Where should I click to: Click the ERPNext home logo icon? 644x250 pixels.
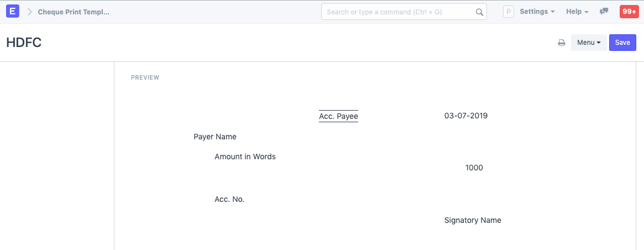[13, 12]
